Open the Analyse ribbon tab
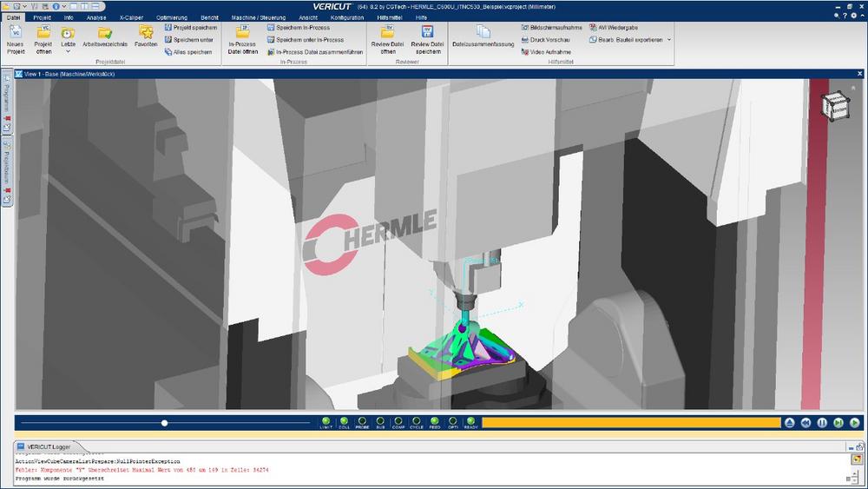The image size is (868, 489). [x=96, y=17]
